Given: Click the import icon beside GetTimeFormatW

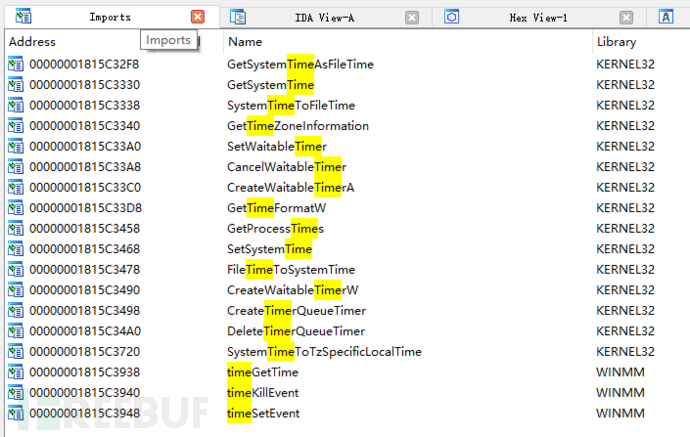Looking at the screenshot, I should [15, 208].
